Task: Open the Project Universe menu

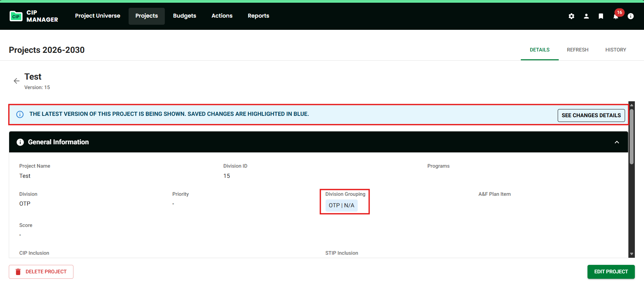Action: (x=97, y=16)
